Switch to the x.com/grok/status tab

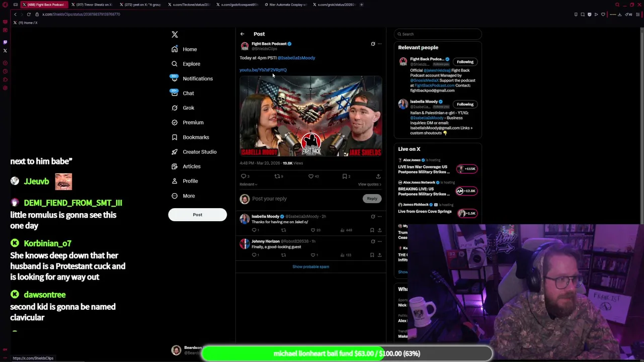(334, 5)
